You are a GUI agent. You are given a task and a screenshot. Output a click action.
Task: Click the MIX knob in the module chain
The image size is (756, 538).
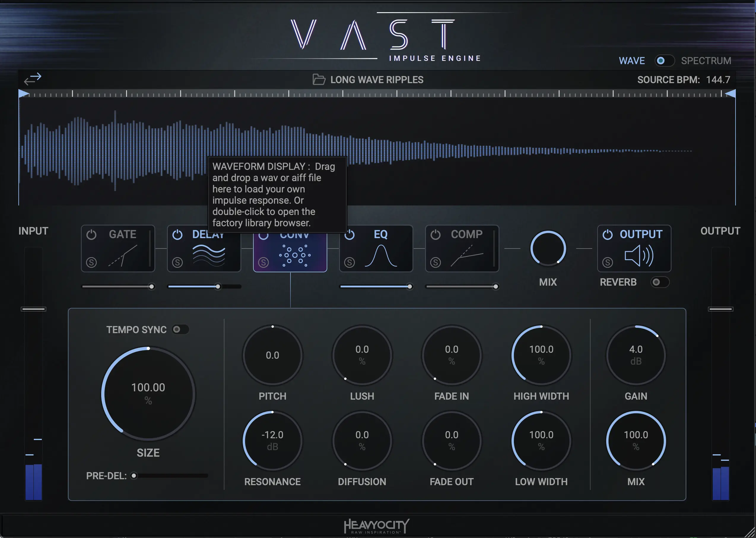tap(548, 249)
